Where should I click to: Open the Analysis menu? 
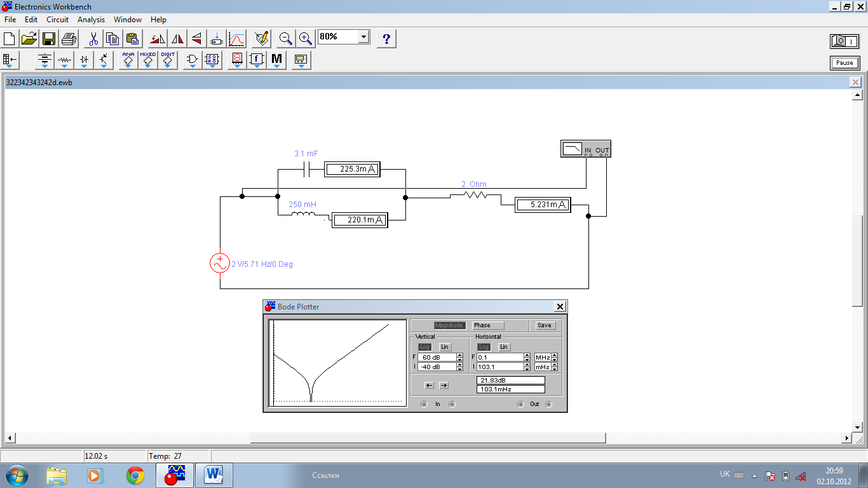tap(91, 20)
